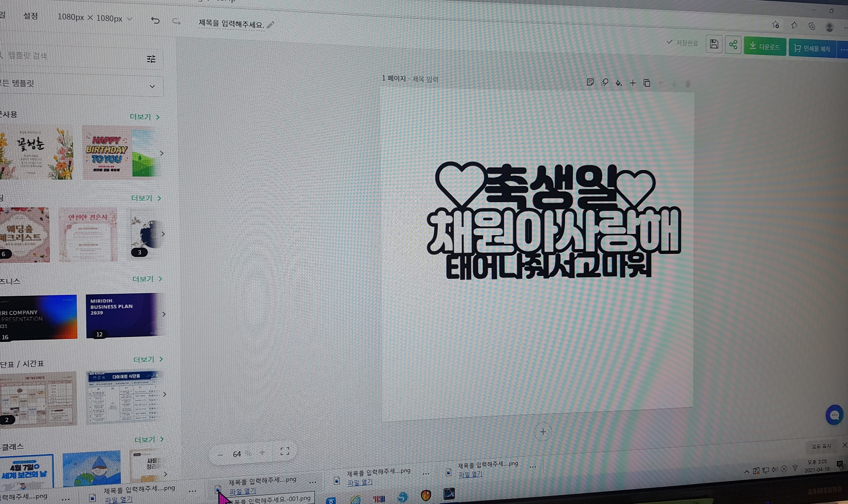
Task: Open the shield app in taskbar
Action: tap(426, 495)
